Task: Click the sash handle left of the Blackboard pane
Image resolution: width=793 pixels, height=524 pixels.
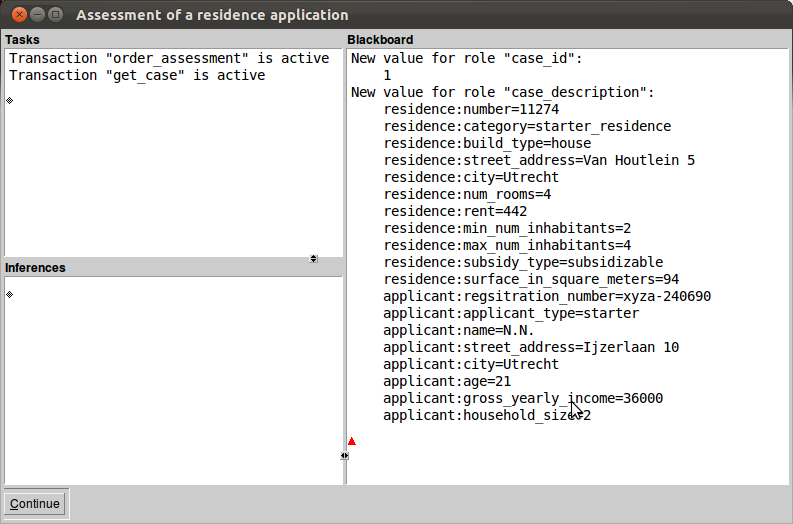Action: click(344, 456)
